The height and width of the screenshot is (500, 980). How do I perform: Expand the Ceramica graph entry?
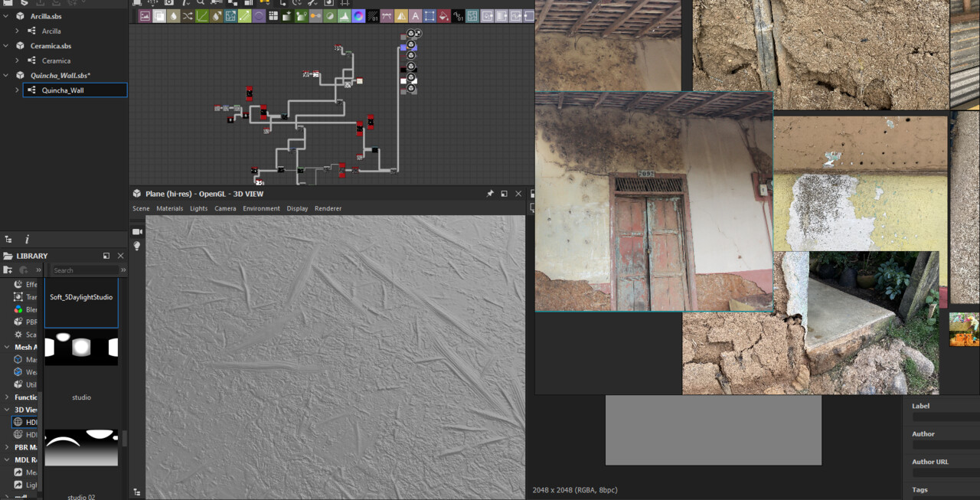[x=17, y=60]
